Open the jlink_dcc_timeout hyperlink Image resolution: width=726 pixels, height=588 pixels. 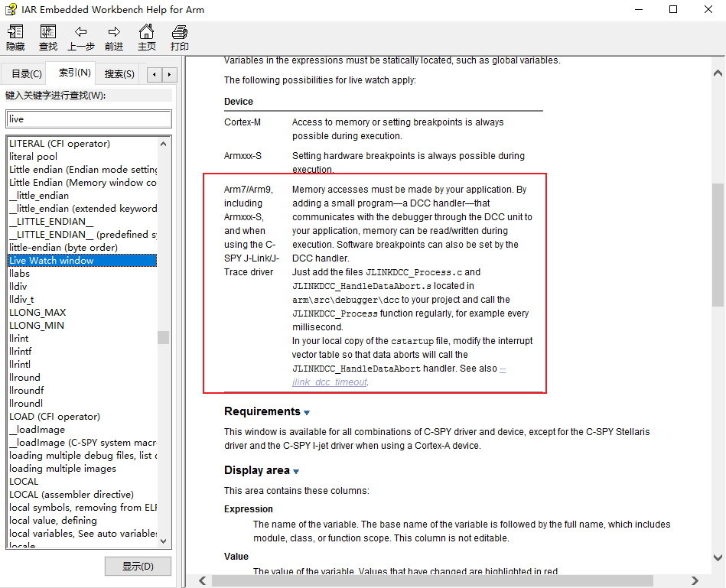pos(330,382)
